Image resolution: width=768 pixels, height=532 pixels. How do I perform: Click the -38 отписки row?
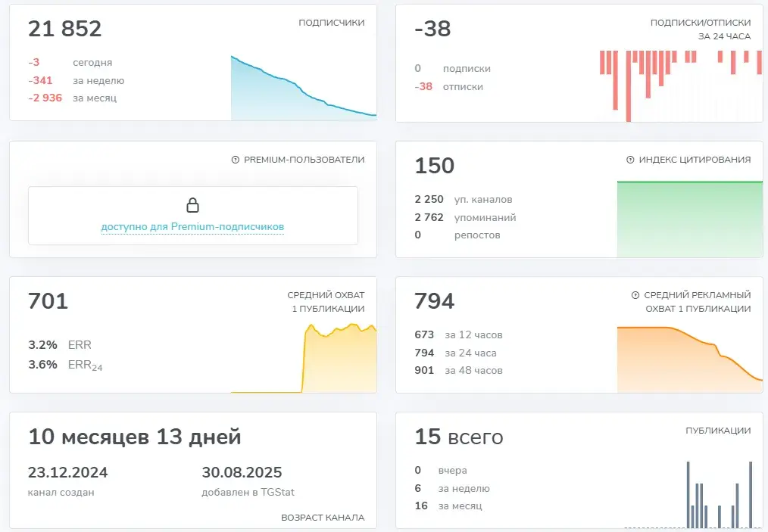[448, 86]
